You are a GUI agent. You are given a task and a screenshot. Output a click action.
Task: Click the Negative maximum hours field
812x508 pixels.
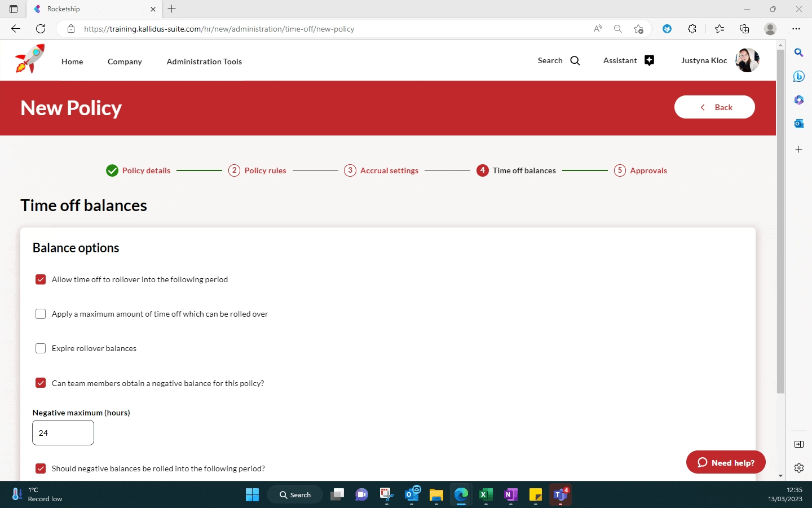click(x=63, y=433)
